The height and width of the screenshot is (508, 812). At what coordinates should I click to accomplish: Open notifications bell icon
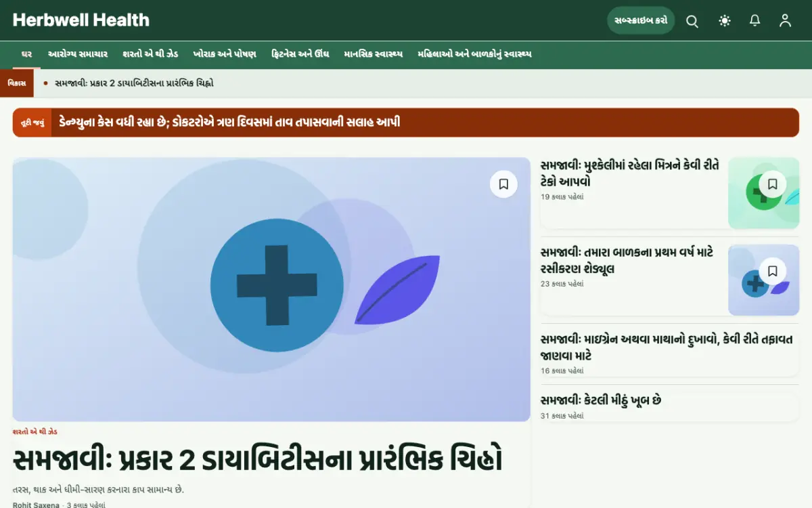755,21
